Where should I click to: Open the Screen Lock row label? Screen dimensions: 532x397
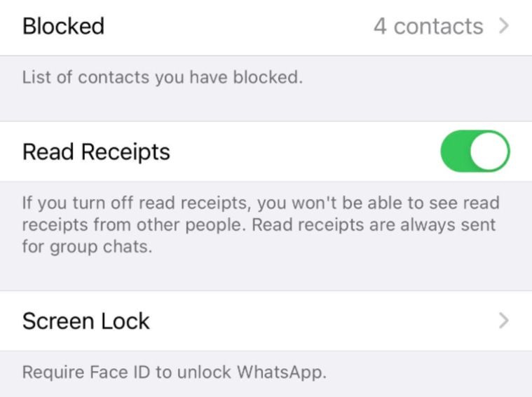[86, 321]
